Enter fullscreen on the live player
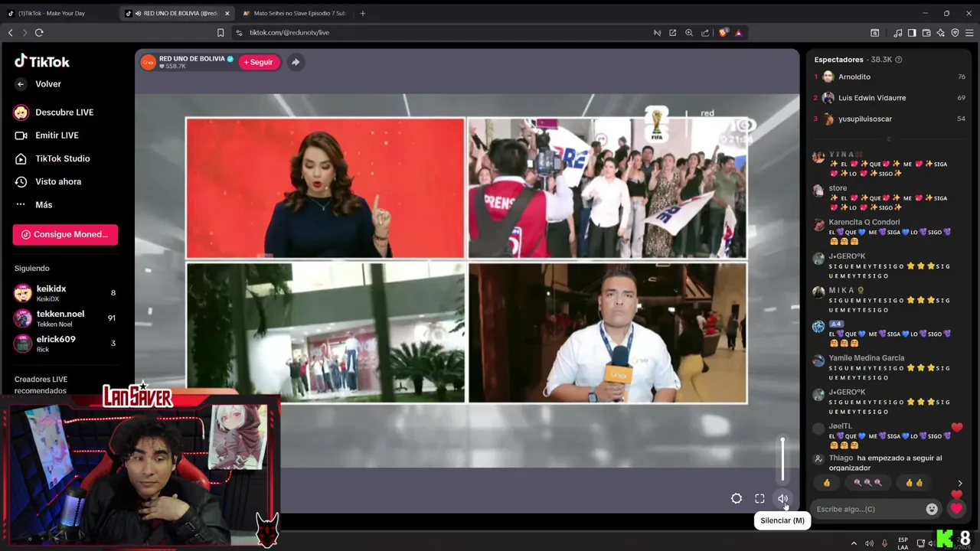Viewport: 980px width, 551px height. [x=759, y=499]
